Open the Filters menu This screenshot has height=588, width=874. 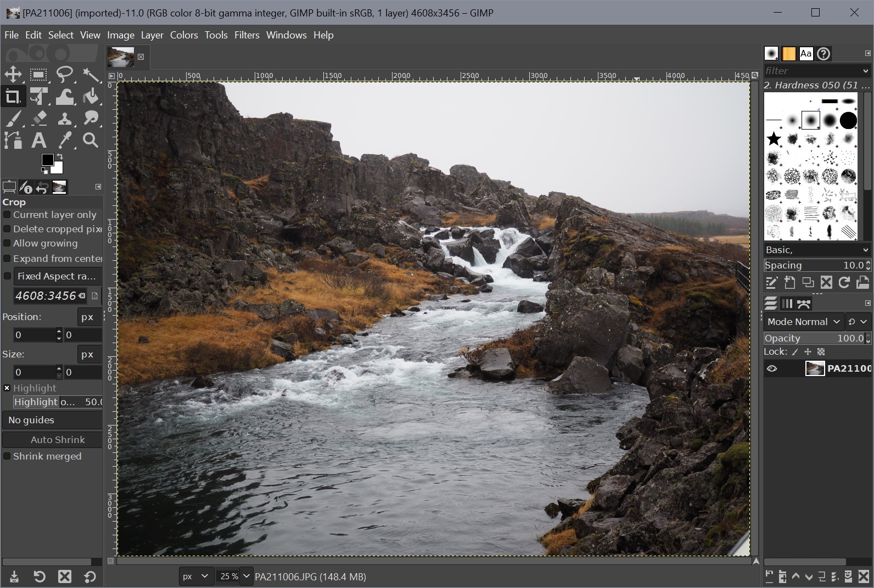coord(246,35)
